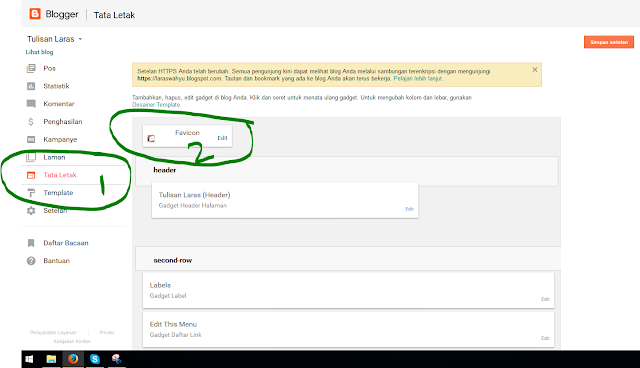This screenshot has height=368, width=640.
Task: Click the Kampanye ad icon
Action: (x=31, y=140)
